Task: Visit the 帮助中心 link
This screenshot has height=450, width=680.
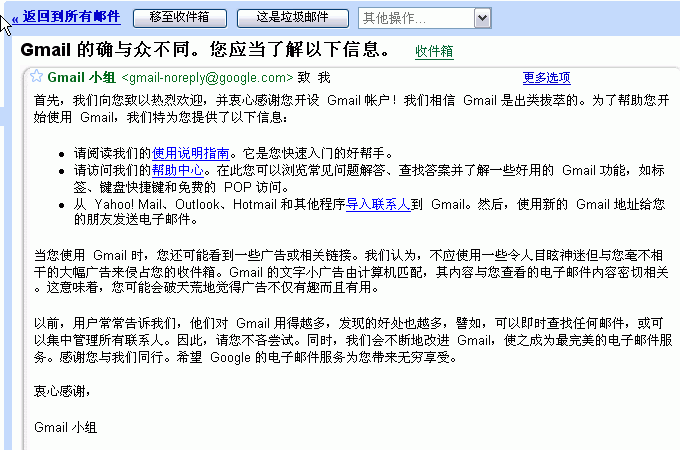Action: pyautogui.click(x=177, y=170)
